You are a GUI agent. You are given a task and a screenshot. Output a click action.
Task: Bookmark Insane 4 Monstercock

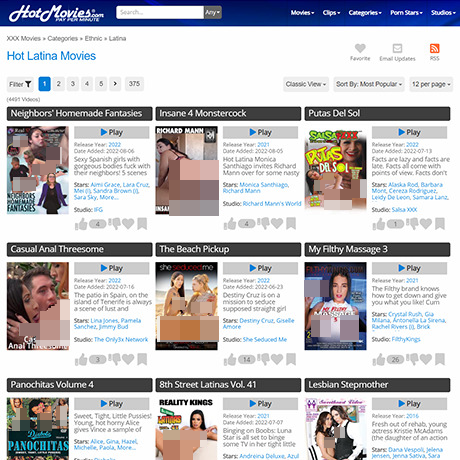tap(291, 224)
